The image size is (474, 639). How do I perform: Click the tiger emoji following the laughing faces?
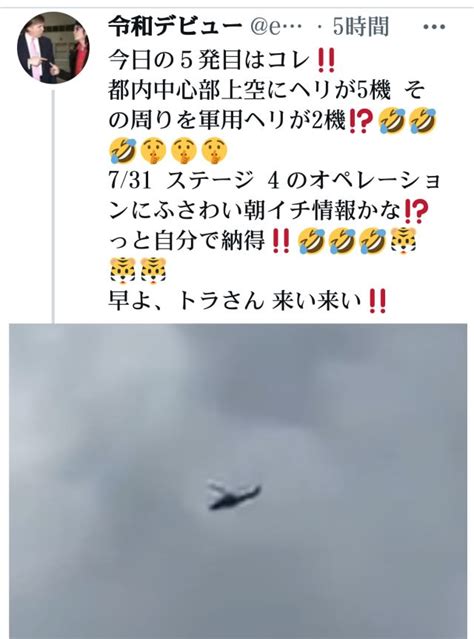point(403,241)
